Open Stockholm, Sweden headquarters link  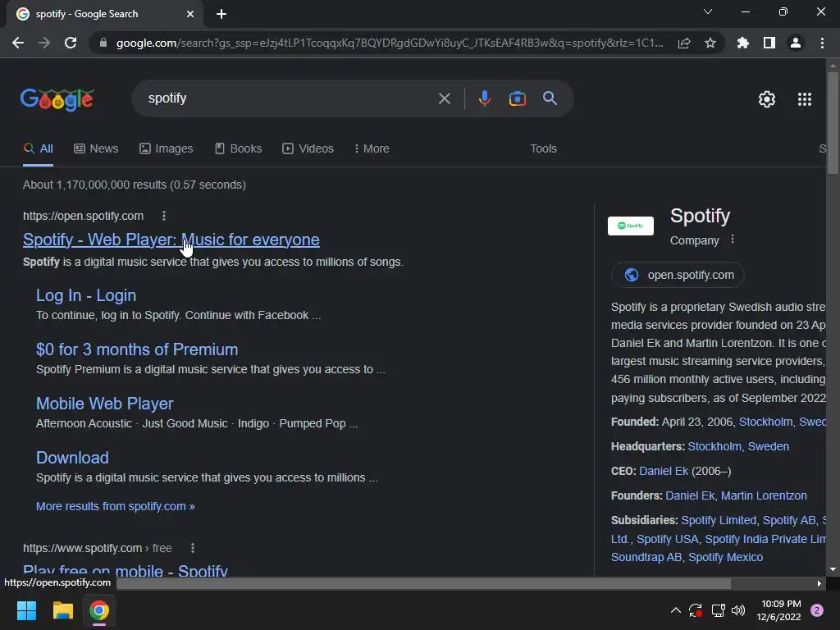pos(738,446)
